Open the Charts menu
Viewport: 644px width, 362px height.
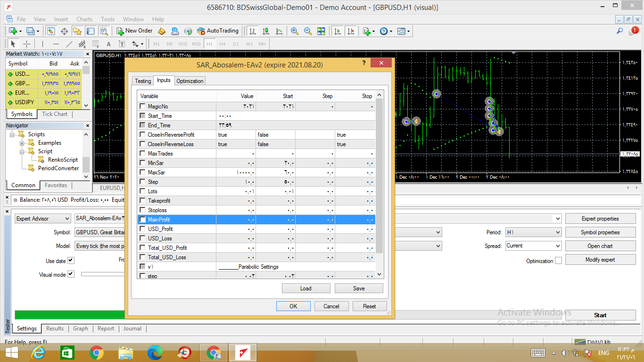[84, 19]
